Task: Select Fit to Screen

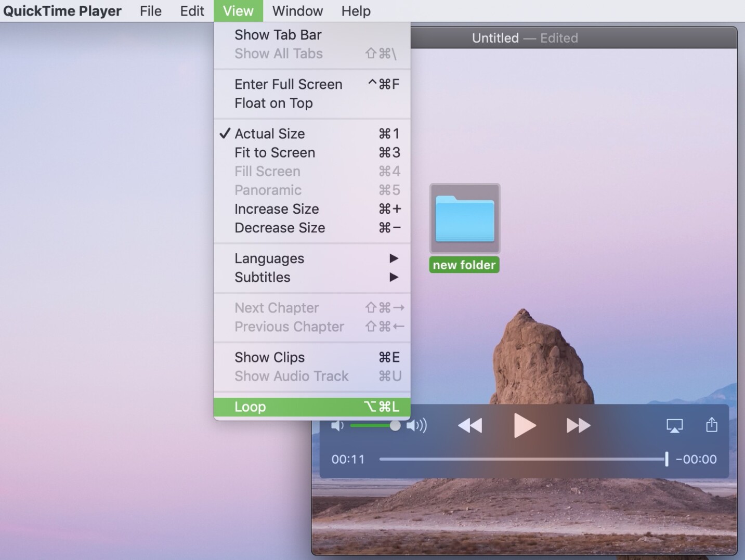Action: pos(275,152)
